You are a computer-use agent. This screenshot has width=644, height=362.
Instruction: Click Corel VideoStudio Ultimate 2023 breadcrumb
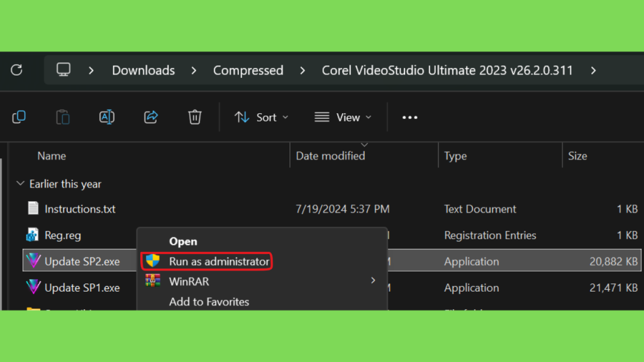(x=447, y=70)
